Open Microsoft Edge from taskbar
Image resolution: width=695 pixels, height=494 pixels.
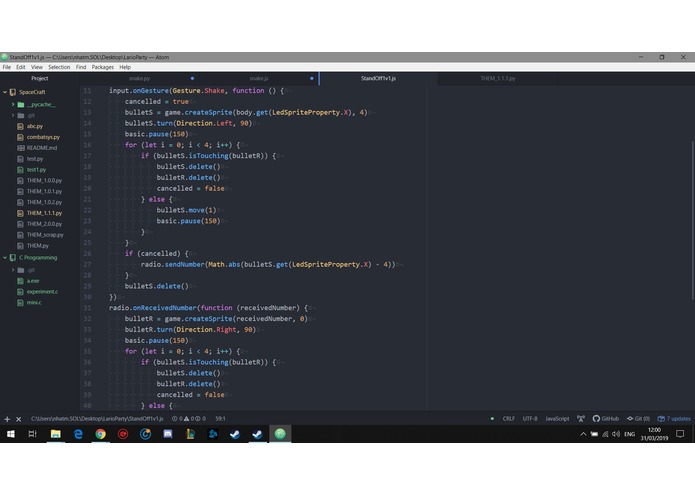tap(78, 434)
